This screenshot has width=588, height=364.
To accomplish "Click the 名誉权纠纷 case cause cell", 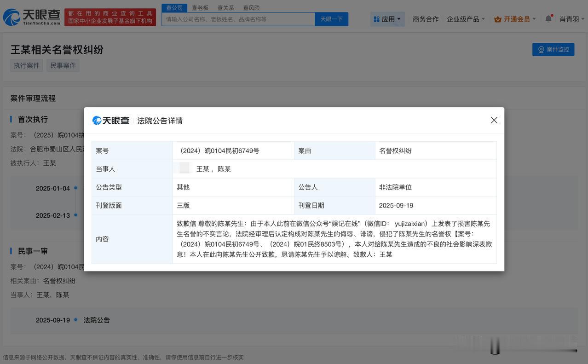I will click(x=436, y=150).
